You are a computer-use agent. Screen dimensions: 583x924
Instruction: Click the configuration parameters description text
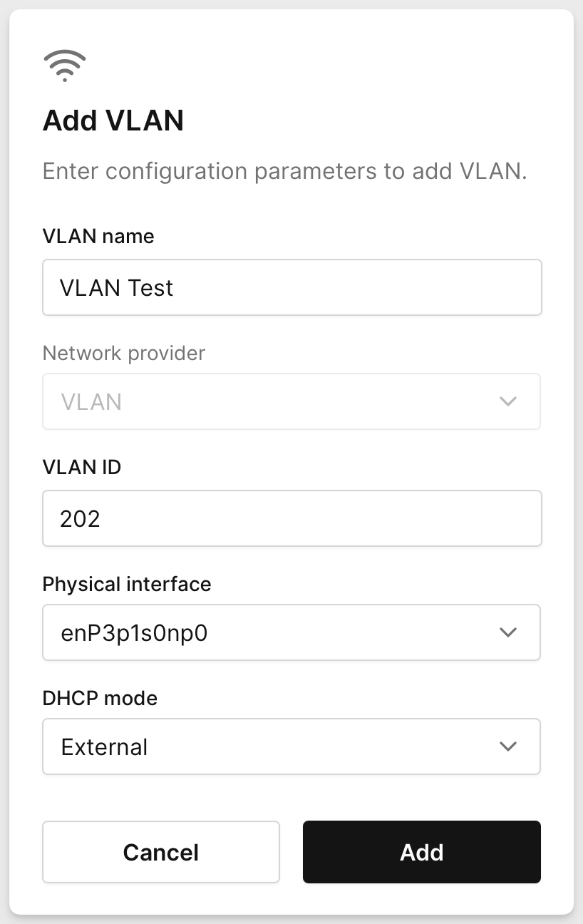pos(285,171)
